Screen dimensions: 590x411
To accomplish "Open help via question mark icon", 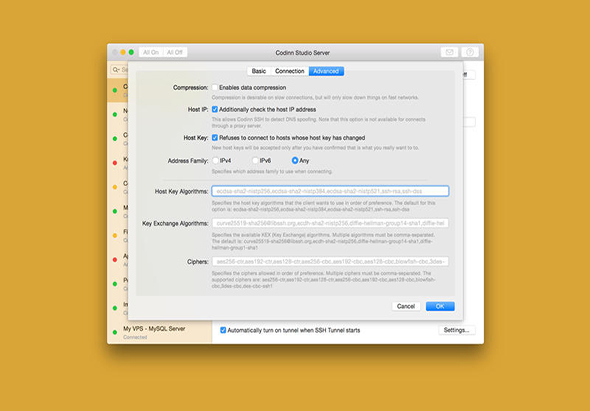I will tap(470, 52).
